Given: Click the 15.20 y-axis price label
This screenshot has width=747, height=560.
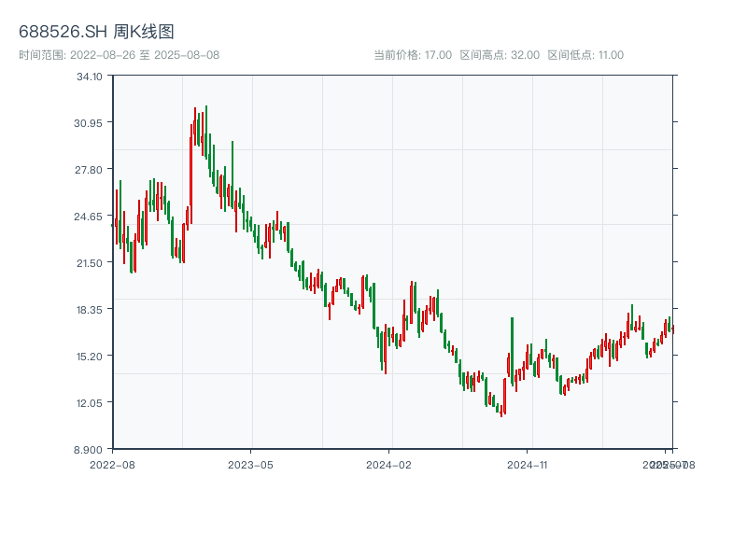Looking at the screenshot, I should click(90, 357).
